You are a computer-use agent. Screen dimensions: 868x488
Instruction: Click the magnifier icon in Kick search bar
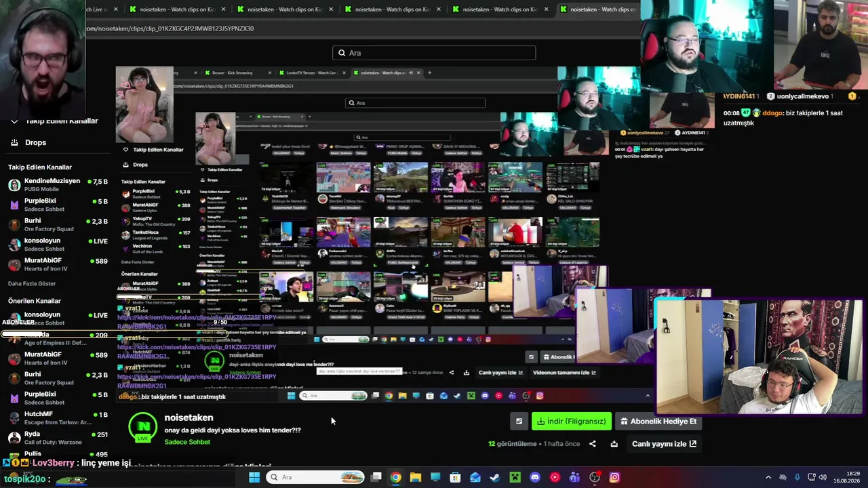tap(341, 53)
